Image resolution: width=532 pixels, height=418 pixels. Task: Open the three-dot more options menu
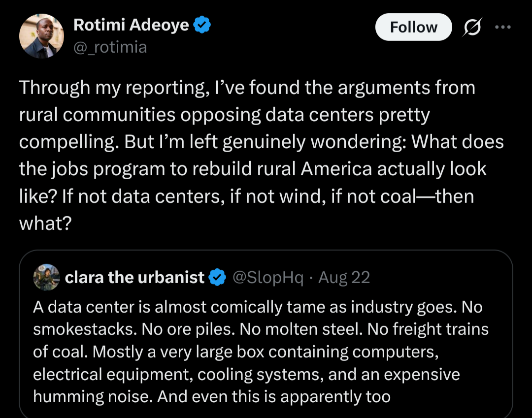[503, 27]
